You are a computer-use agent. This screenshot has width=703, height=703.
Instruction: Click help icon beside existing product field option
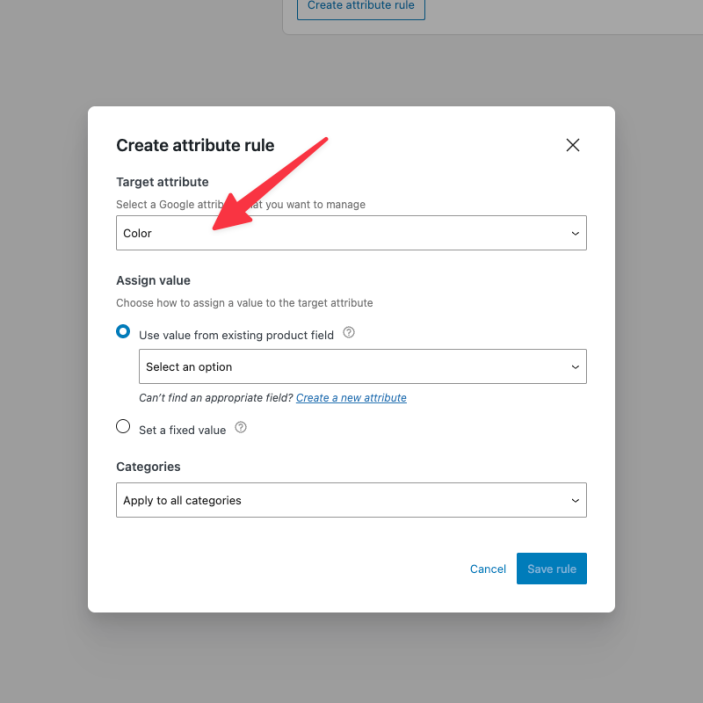(349, 334)
